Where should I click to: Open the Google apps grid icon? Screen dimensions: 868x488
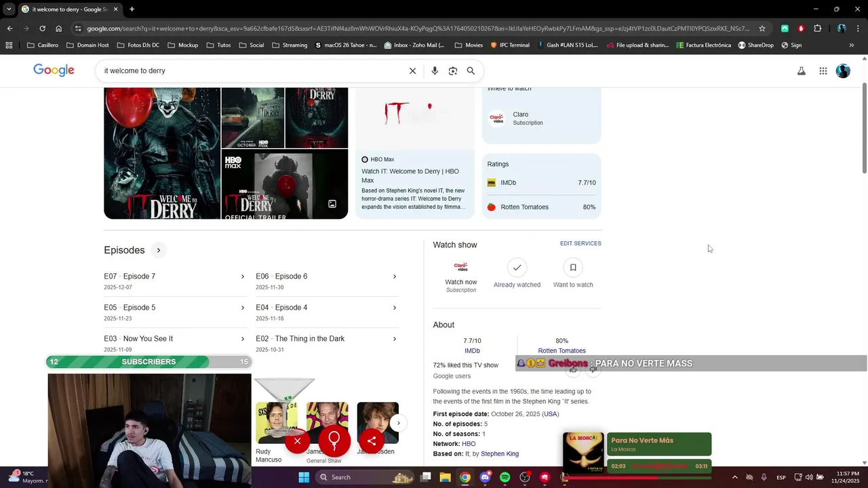pyautogui.click(x=823, y=70)
